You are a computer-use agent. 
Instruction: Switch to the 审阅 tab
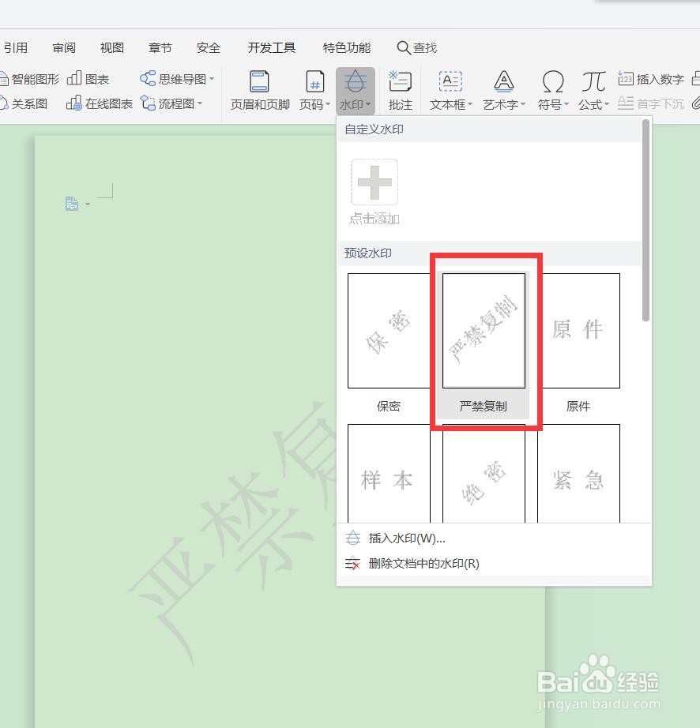coord(64,48)
